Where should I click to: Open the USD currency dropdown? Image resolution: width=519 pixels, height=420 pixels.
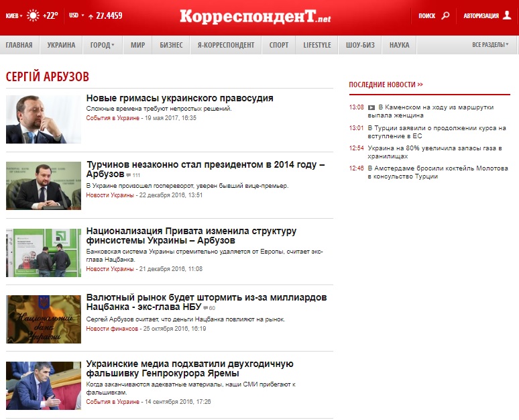tap(76, 15)
